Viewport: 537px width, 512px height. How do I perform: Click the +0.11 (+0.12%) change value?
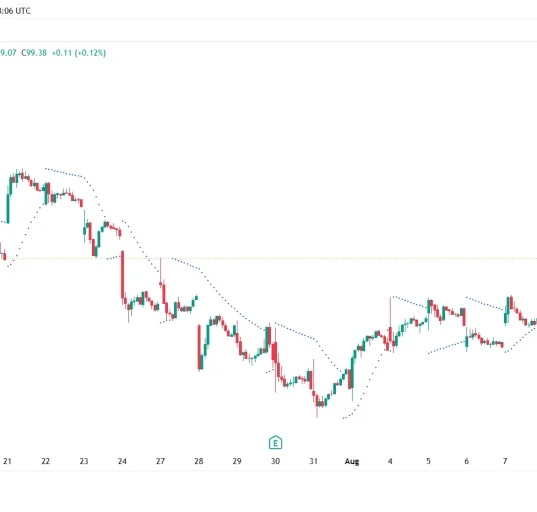click(79, 53)
